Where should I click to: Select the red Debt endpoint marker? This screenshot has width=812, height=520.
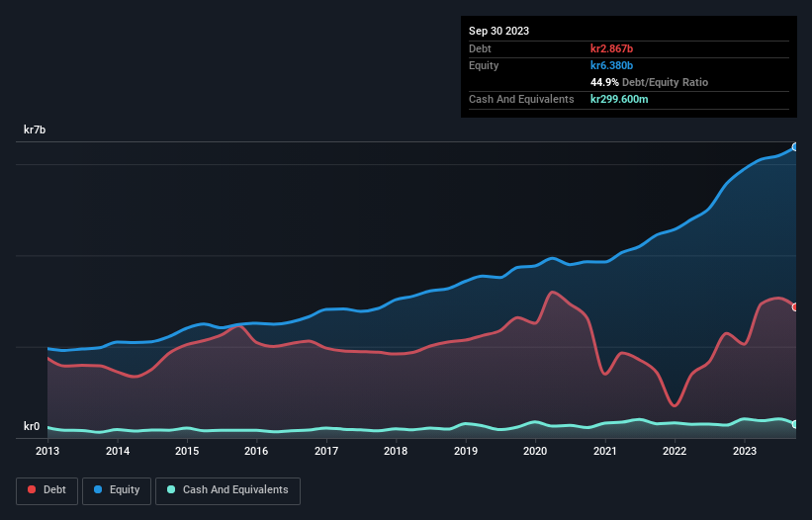click(x=795, y=307)
